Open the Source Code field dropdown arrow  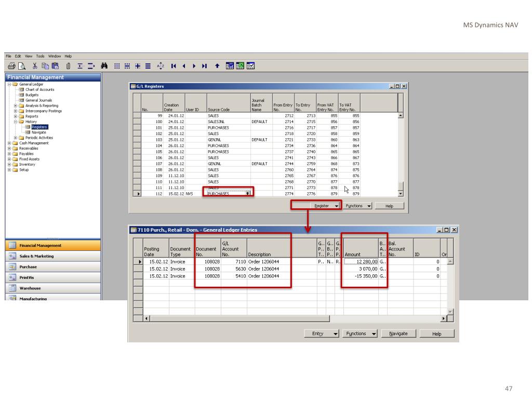click(247, 193)
